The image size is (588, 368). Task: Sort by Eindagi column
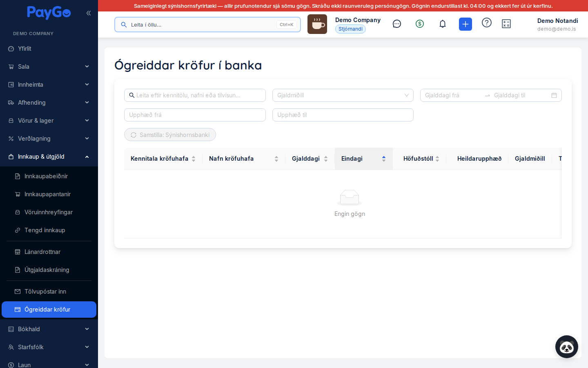(x=364, y=159)
